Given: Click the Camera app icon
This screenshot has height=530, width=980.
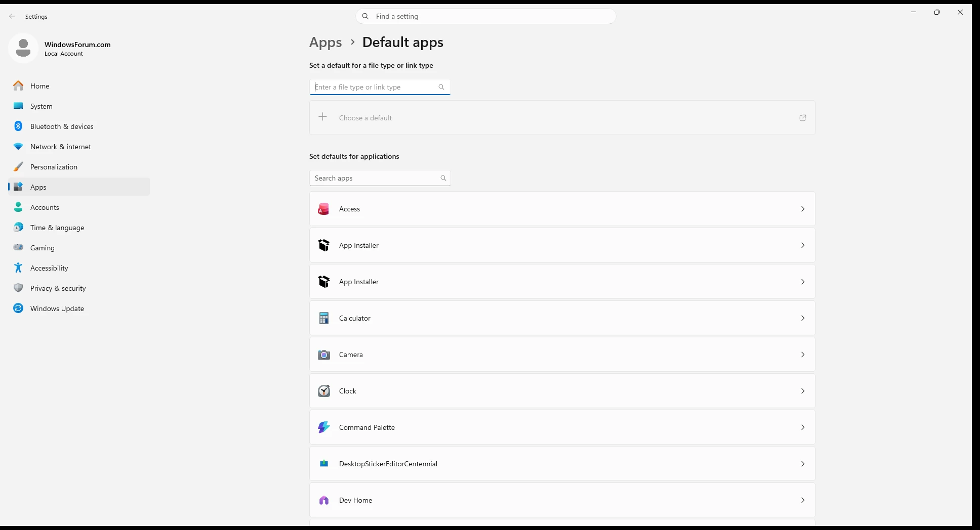Looking at the screenshot, I should point(324,355).
